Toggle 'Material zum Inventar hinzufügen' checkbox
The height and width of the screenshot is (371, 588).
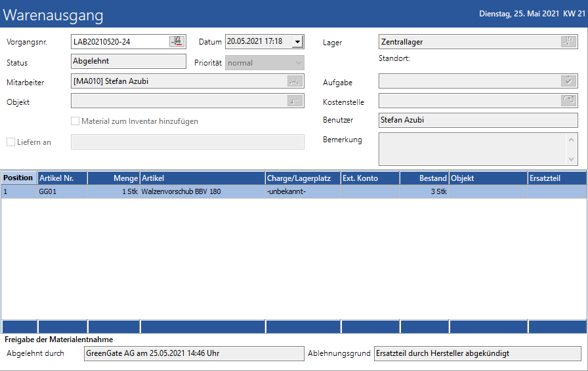[75, 121]
